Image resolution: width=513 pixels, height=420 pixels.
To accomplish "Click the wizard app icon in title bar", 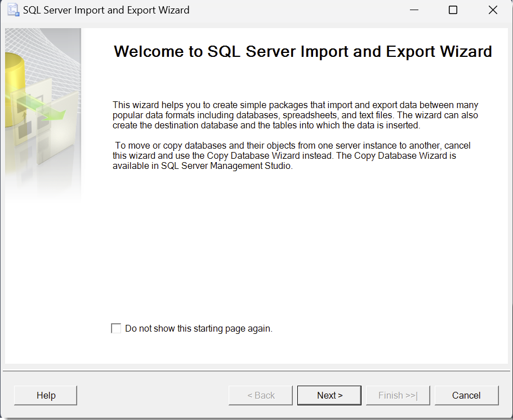I will point(14,10).
